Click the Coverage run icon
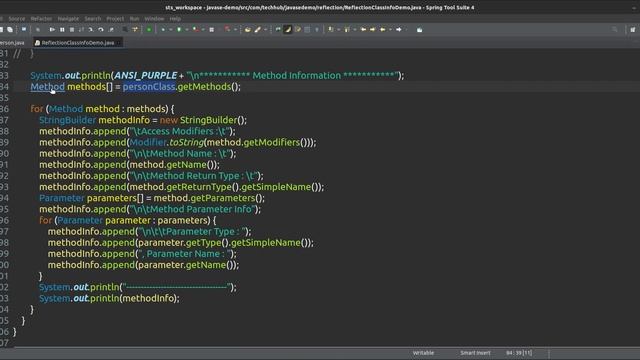 coord(196,29)
